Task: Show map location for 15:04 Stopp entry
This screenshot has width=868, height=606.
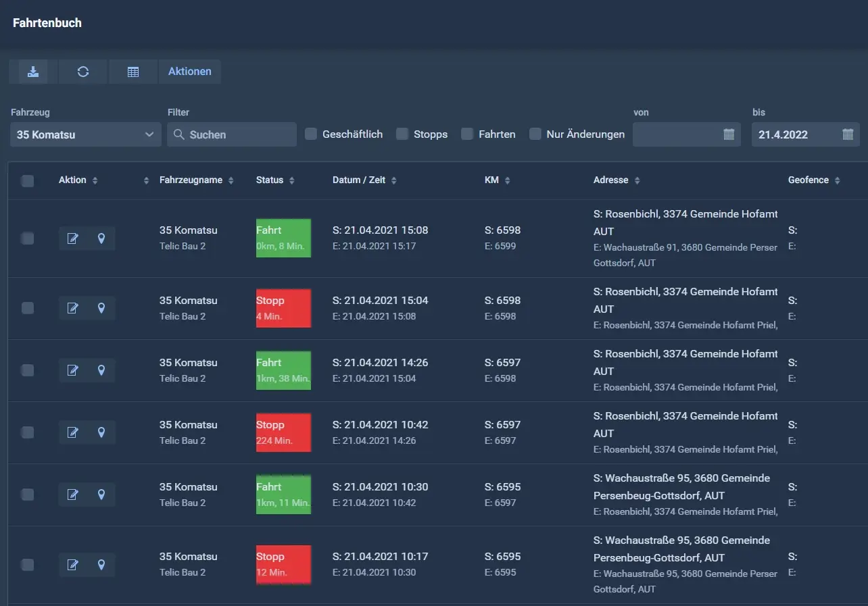Action: tap(101, 308)
